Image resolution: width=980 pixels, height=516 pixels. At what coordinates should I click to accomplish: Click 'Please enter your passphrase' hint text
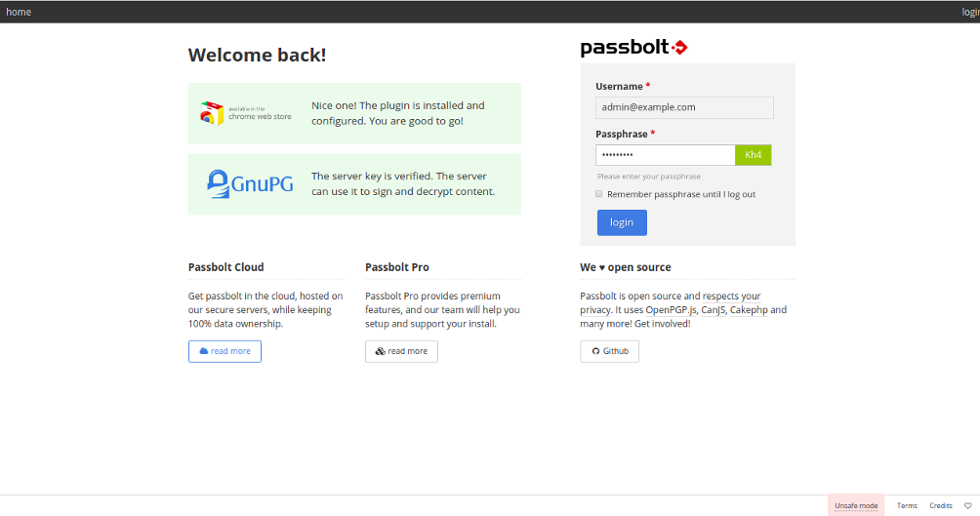click(x=649, y=177)
